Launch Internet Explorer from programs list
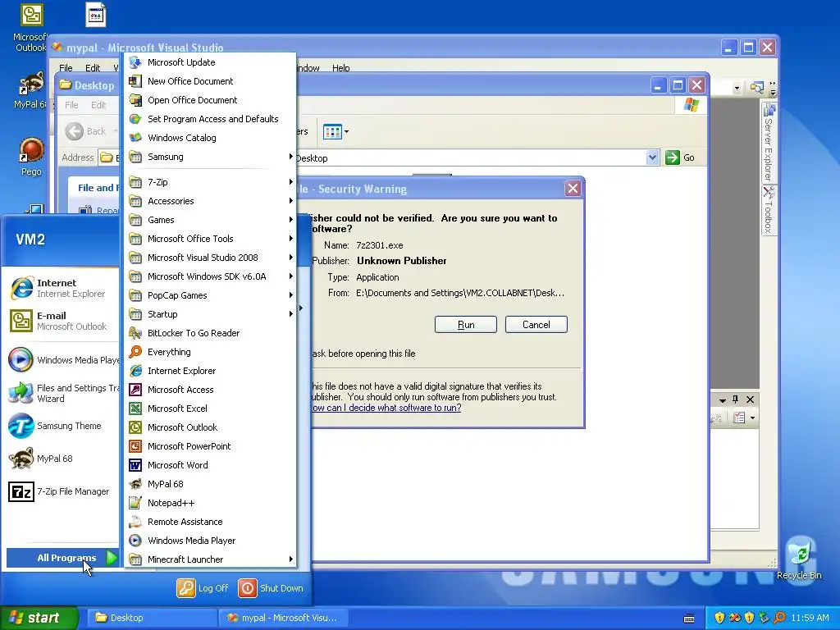 210,371
